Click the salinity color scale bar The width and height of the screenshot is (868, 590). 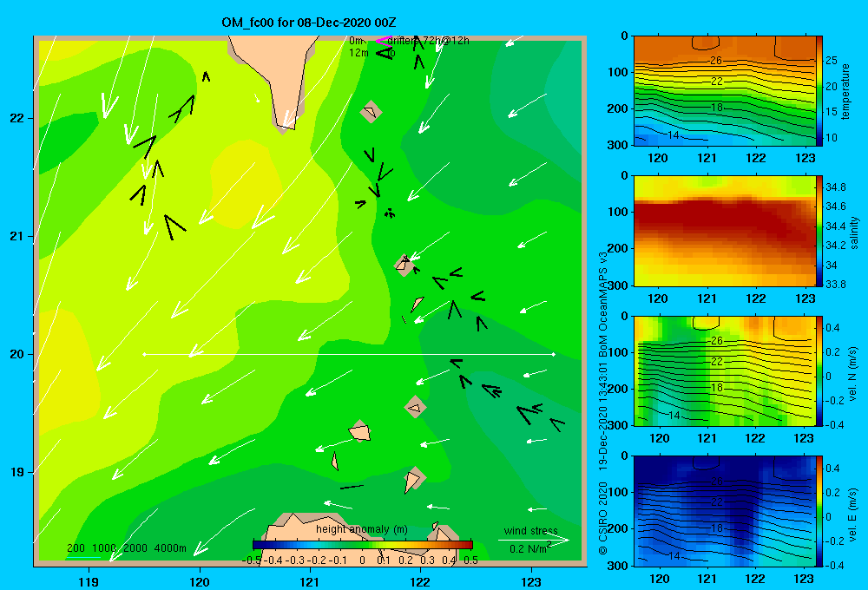tap(819, 231)
